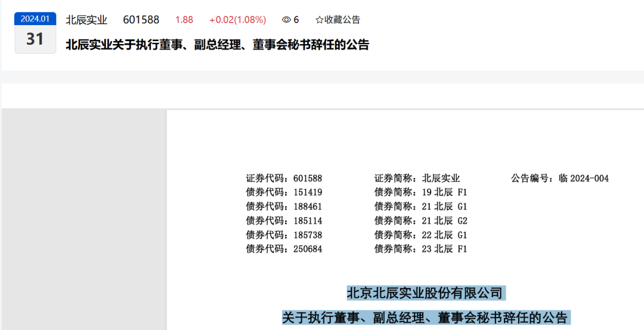Click the star icon in 收藏公告
The width and height of the screenshot is (644, 330).
coord(320,20)
